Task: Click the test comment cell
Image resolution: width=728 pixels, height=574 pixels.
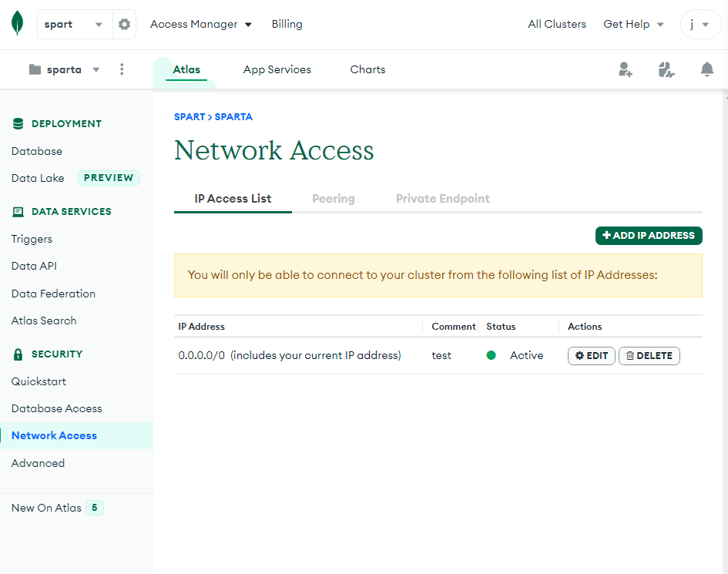Action: click(441, 356)
